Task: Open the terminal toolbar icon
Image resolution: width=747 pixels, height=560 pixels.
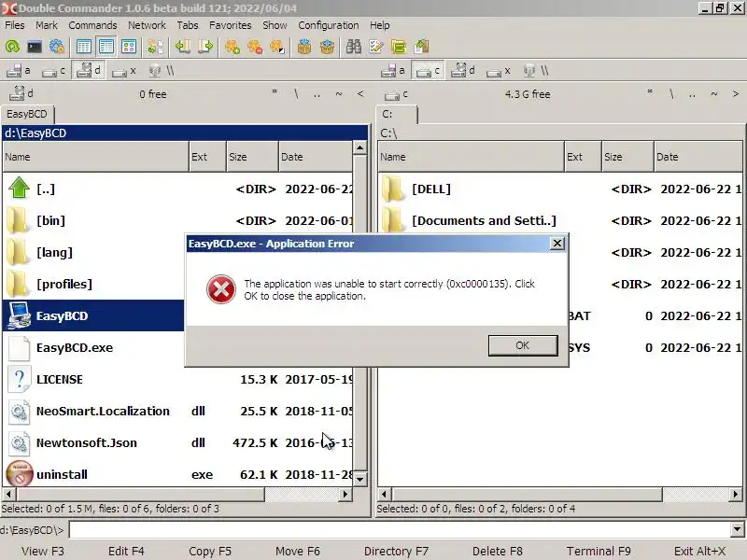Action: (35, 47)
